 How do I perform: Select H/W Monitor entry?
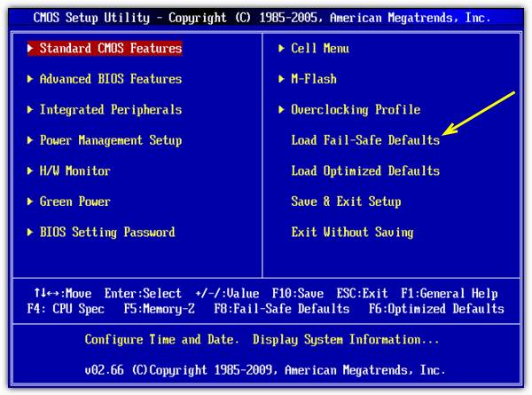(74, 170)
